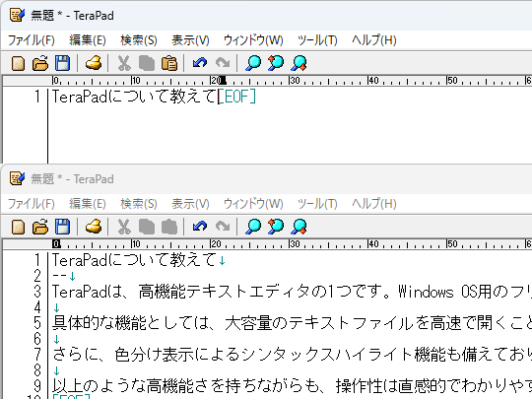The image size is (532, 399).
Task: Click Find next magnifier in top TeraPad window
Action: (x=299, y=63)
